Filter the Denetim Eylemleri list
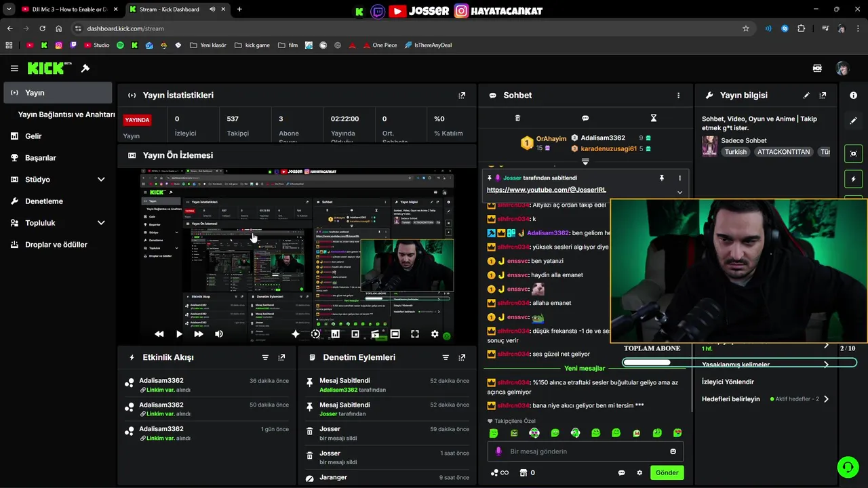The height and width of the screenshot is (488, 868). [446, 357]
